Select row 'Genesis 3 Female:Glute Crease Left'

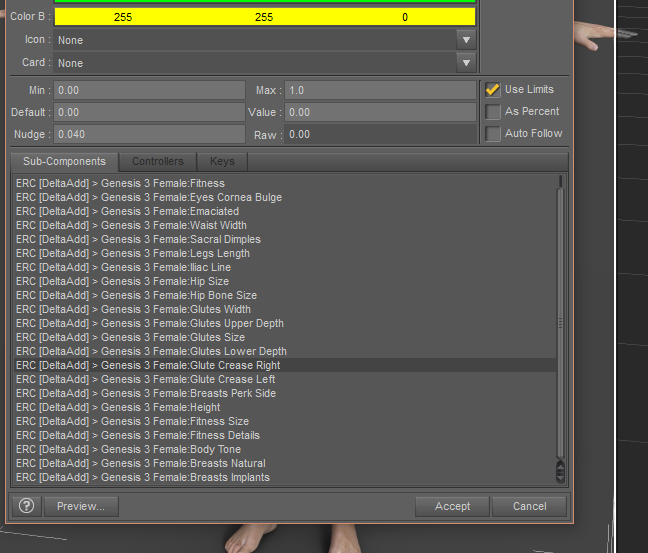[285, 379]
